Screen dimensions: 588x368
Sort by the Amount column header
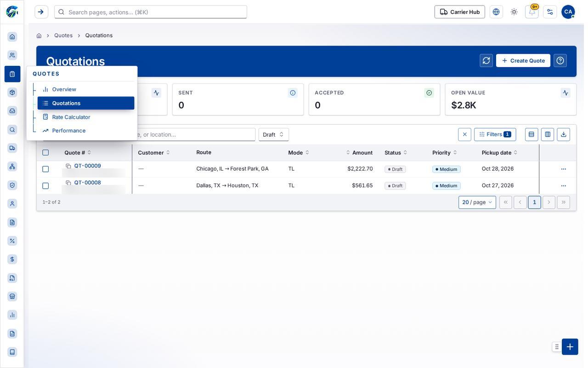tap(360, 153)
